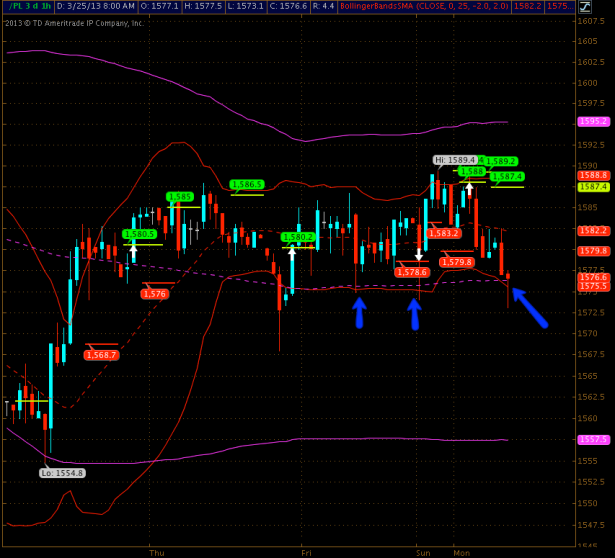The height and width of the screenshot is (558, 615).
Task: Click the yellow 1587.4 price axis tag
Action: (593, 186)
